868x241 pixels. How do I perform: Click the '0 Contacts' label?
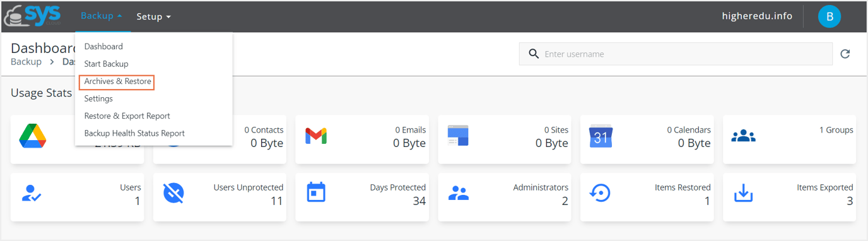pos(264,130)
